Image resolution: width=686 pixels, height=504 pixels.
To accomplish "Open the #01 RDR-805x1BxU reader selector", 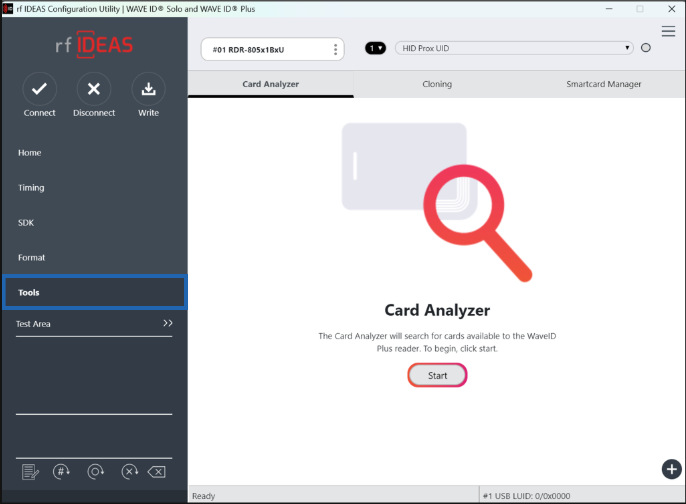I will (273, 49).
